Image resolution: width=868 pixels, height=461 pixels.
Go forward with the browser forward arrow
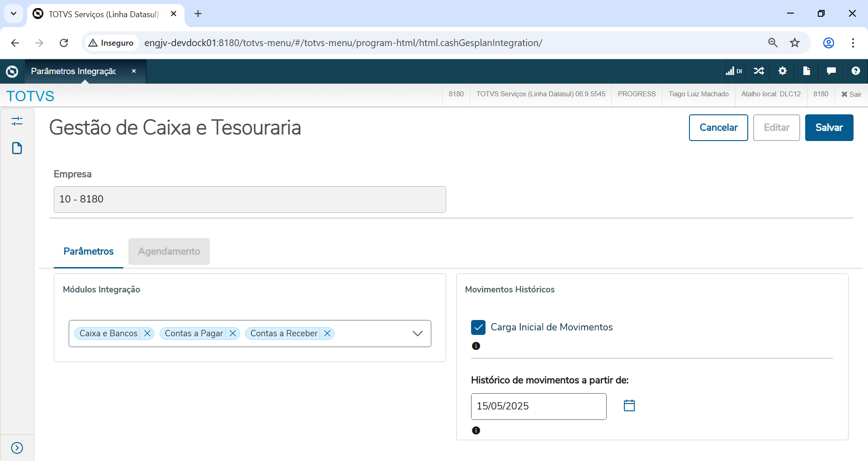coord(39,43)
